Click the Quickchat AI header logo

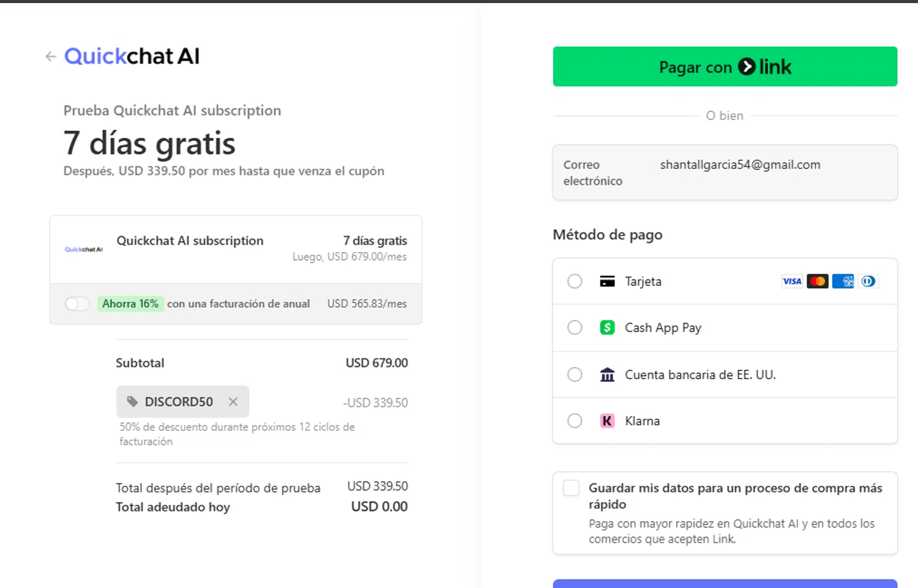click(x=132, y=56)
